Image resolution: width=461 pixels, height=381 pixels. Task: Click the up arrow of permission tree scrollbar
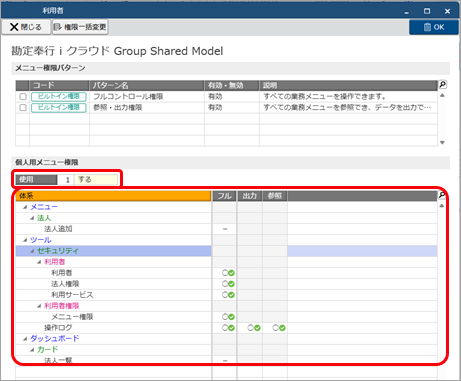[x=442, y=206]
